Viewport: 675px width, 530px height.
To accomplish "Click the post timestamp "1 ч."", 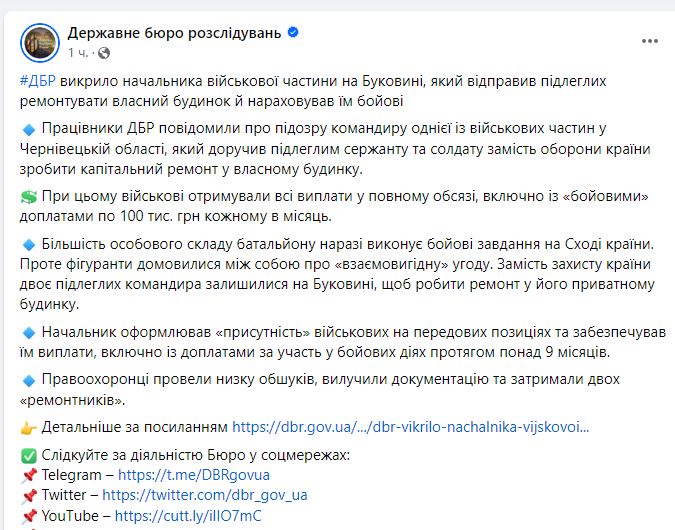I will 80,52.
